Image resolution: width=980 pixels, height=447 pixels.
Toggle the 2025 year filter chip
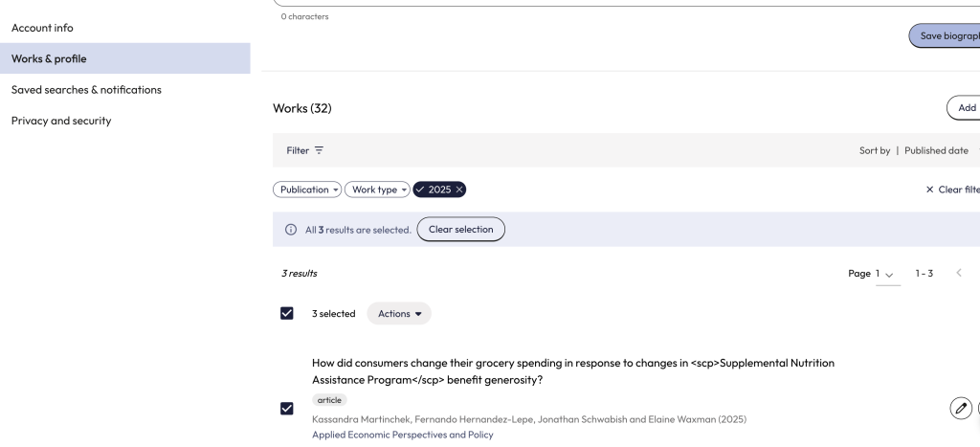point(434,190)
